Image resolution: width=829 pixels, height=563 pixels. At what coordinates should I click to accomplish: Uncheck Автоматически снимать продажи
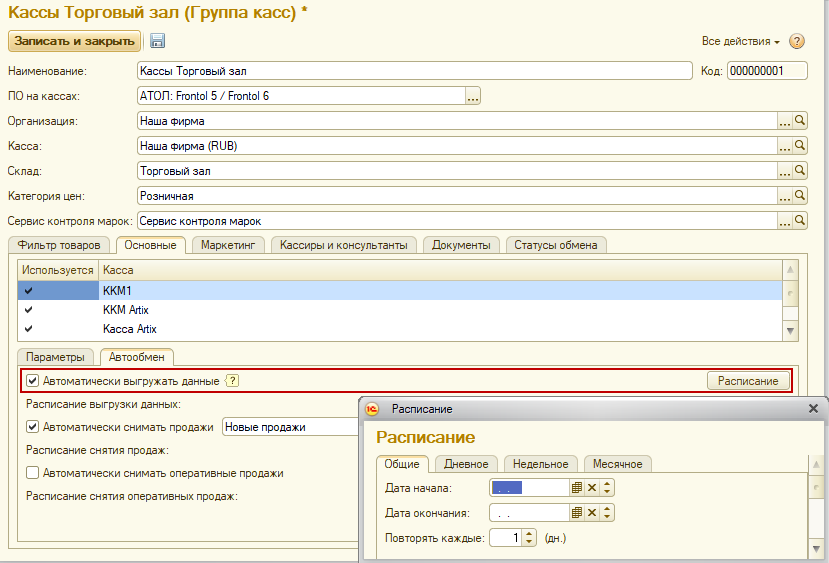click(x=33, y=427)
